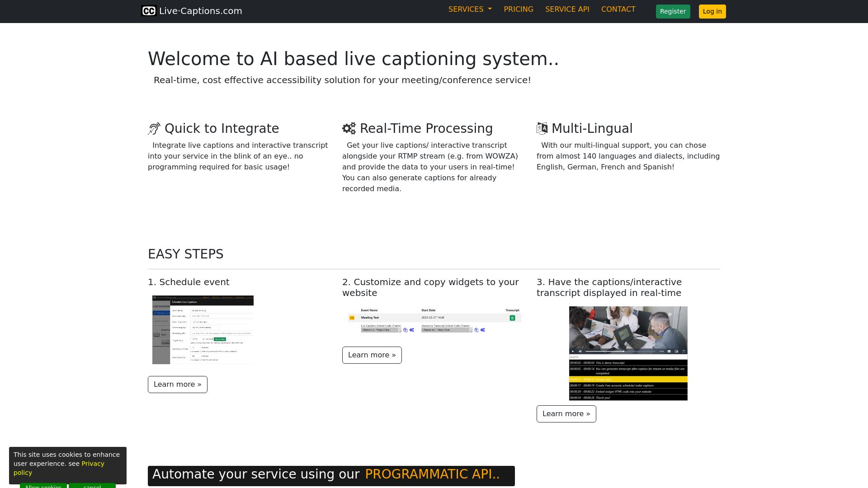
Task: Copy the Live Captions embed code
Action: pos(406,330)
